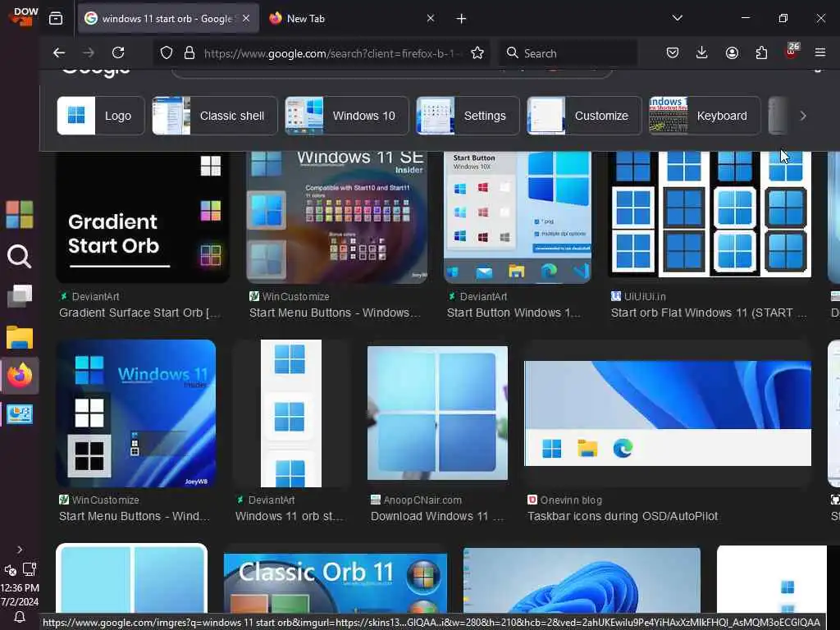Open Windows Start menu in taskbar
The height and width of the screenshot is (630, 840).
[x=20, y=214]
